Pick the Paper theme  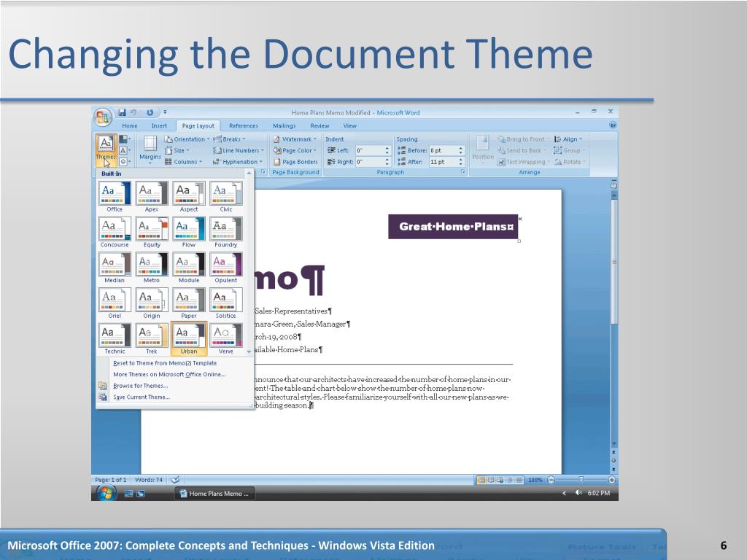pos(189,303)
